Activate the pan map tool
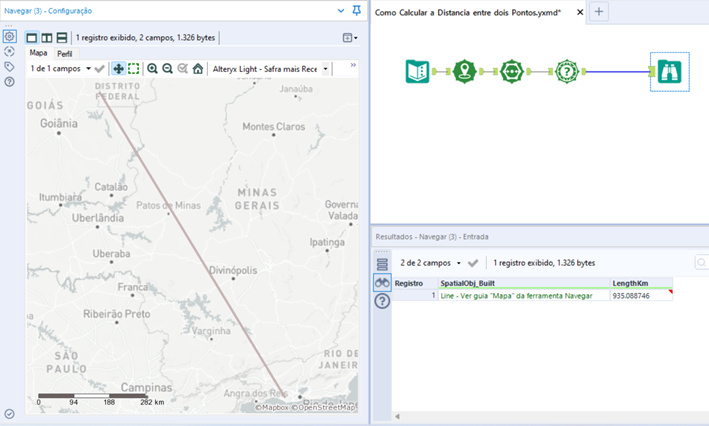709x426 pixels. click(x=118, y=69)
